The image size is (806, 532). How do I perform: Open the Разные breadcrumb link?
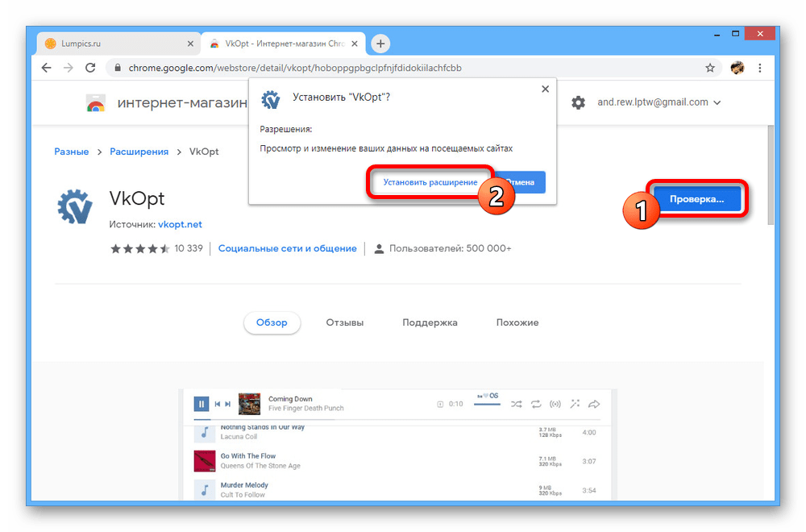[72, 152]
